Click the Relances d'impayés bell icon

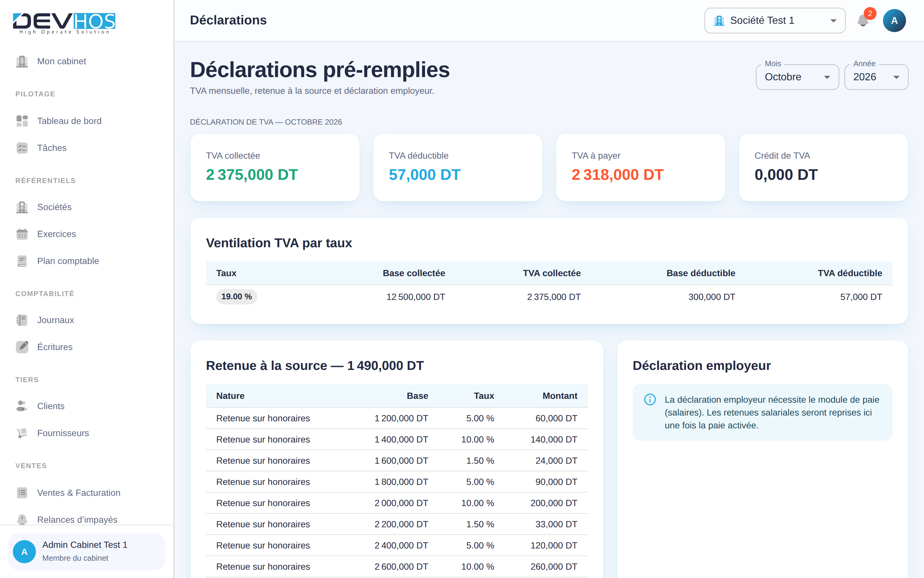coord(22,520)
